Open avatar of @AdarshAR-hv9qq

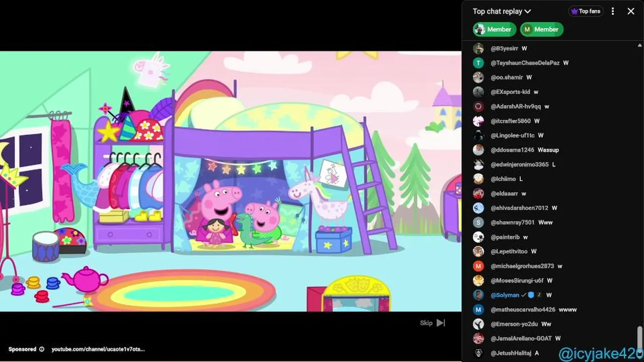[478, 107]
